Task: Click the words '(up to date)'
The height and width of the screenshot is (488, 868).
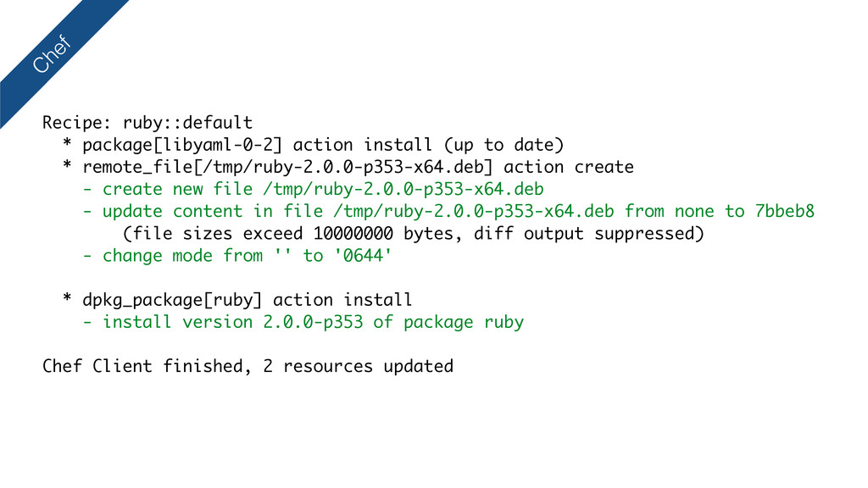Action: [504, 145]
